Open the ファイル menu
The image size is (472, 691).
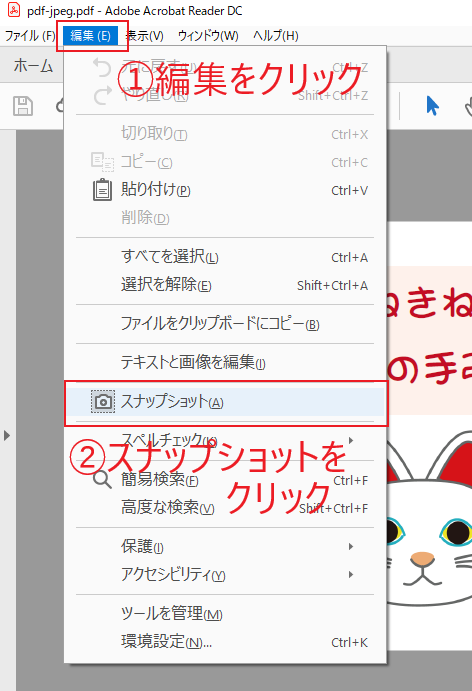pyautogui.click(x=30, y=36)
